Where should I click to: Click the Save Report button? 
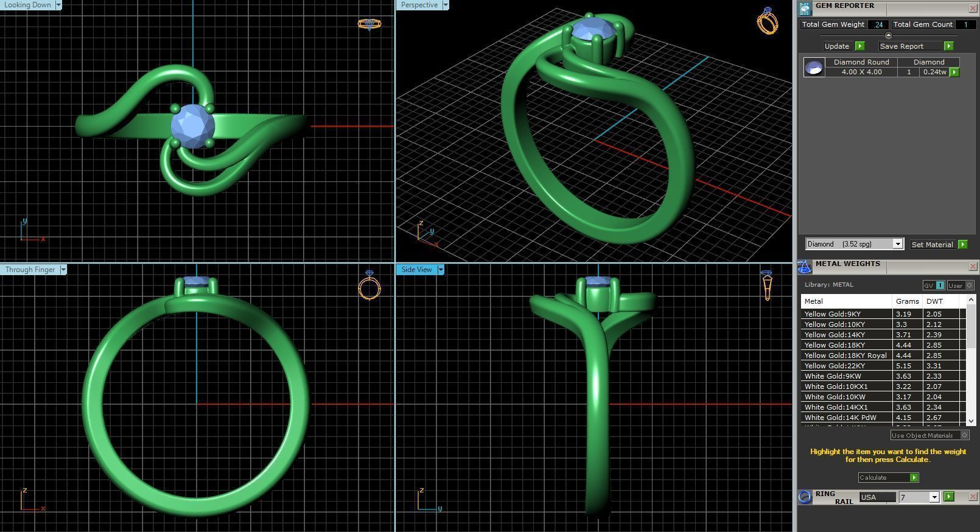click(x=911, y=46)
